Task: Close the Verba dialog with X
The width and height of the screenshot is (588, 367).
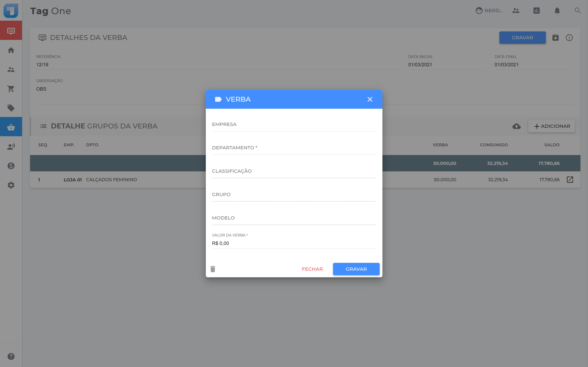Action: click(x=370, y=99)
